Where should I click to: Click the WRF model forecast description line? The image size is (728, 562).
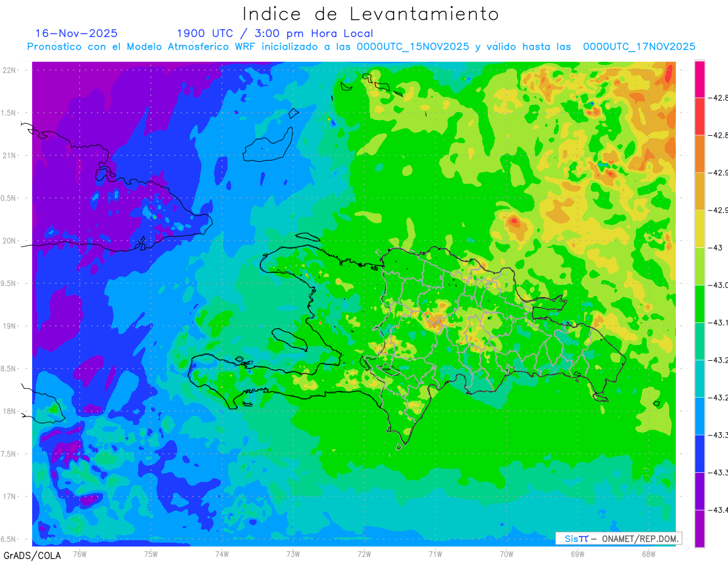click(x=361, y=47)
